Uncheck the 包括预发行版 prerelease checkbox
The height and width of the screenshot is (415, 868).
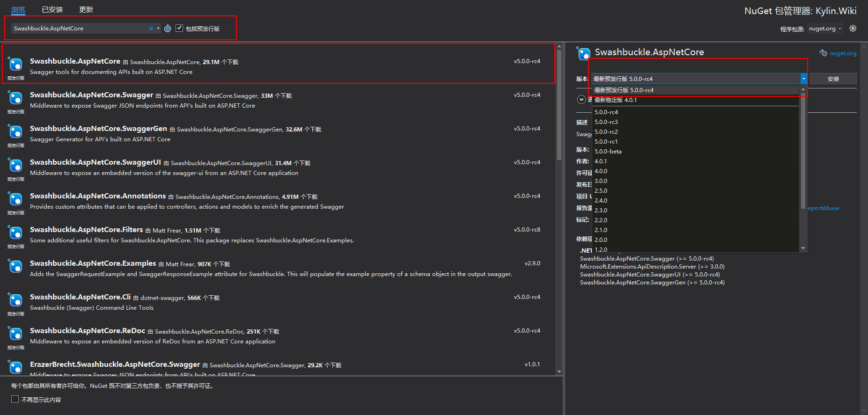pyautogui.click(x=179, y=29)
